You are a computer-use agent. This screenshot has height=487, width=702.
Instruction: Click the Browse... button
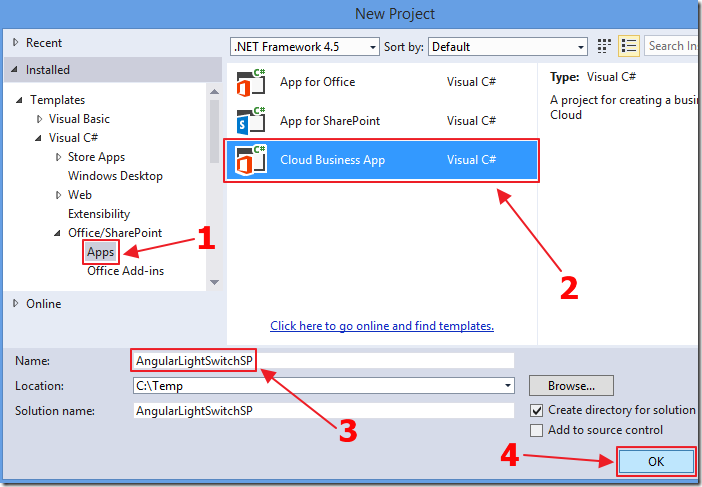[x=571, y=386]
